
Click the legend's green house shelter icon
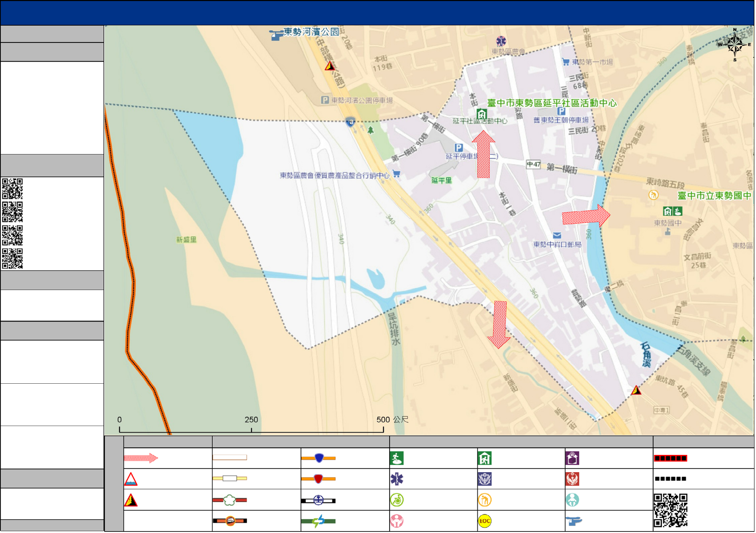485,458
